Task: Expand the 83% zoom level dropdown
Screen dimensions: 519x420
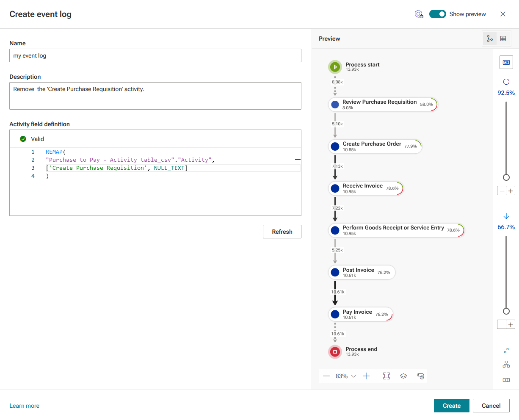Action: tap(346, 376)
